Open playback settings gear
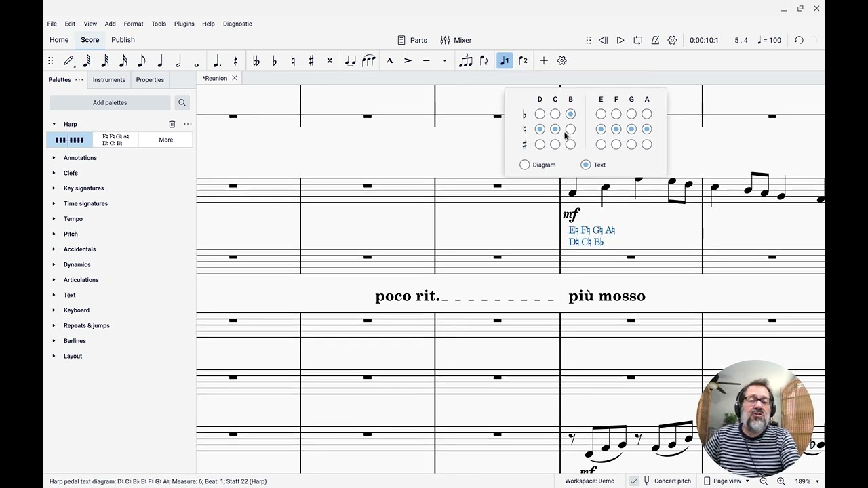This screenshot has height=488, width=868. [672, 40]
